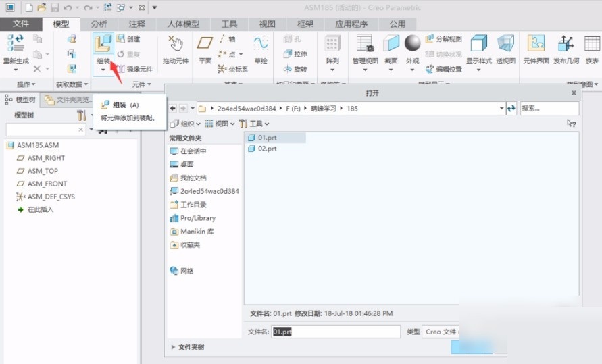Viewport: 602px width, 364px height.
Task: Click the 坐标系 coordinate system tool
Action: 233,69
